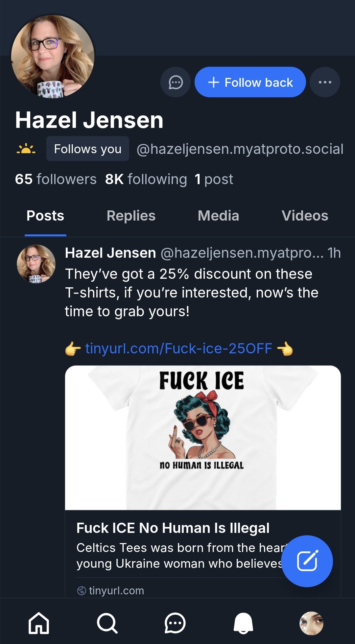View the 8K following list
Screen dimensions: 355x644
coord(146,179)
